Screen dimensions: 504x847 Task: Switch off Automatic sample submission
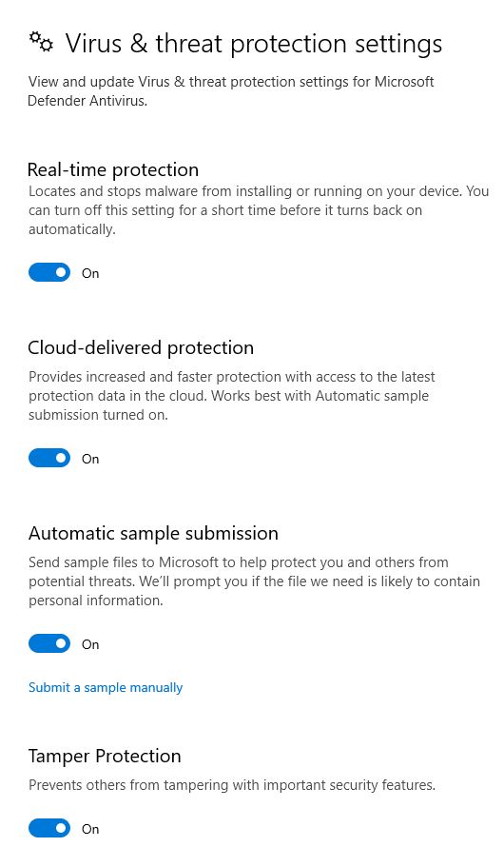coord(49,643)
